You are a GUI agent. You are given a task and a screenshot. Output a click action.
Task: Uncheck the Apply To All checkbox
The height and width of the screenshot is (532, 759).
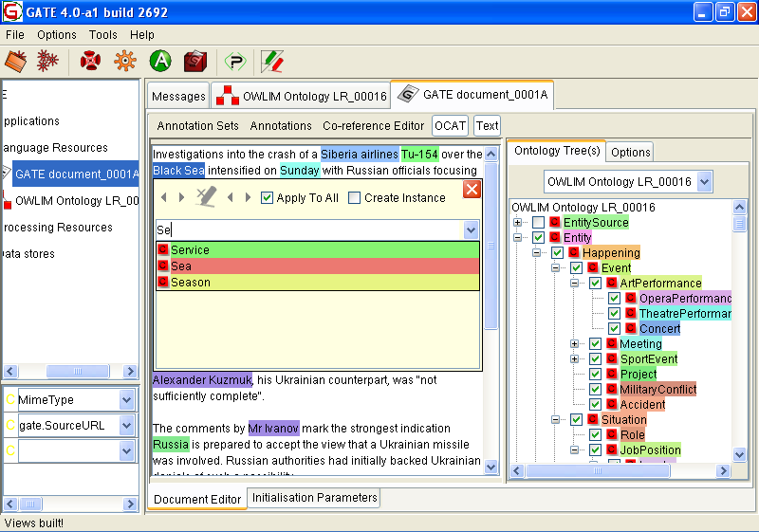coord(268,198)
